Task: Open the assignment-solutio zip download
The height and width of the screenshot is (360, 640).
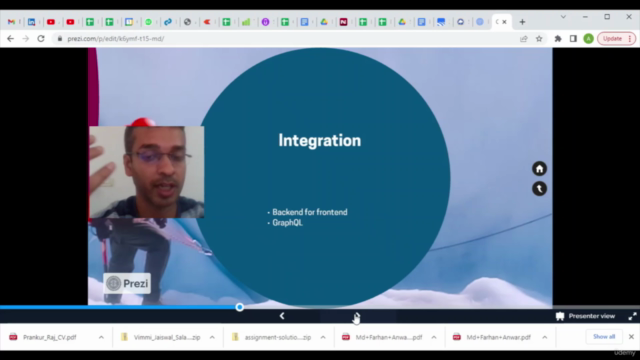Action: pos(278,337)
